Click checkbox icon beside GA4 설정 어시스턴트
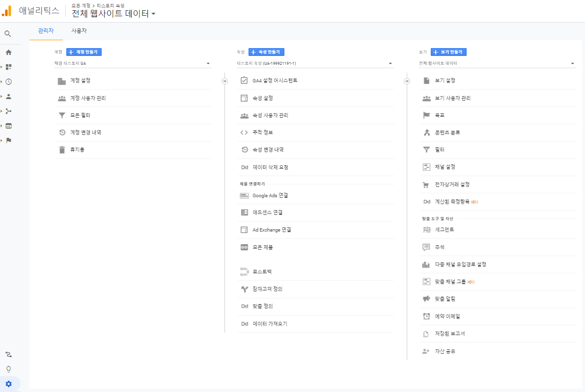The height and width of the screenshot is (392, 585). point(244,80)
